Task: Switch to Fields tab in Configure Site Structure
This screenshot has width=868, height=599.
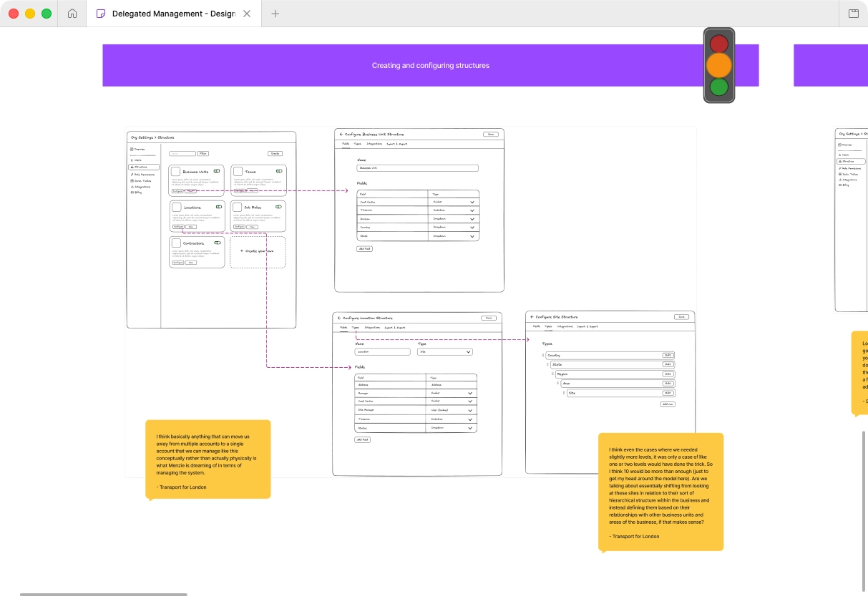Action: [536, 326]
